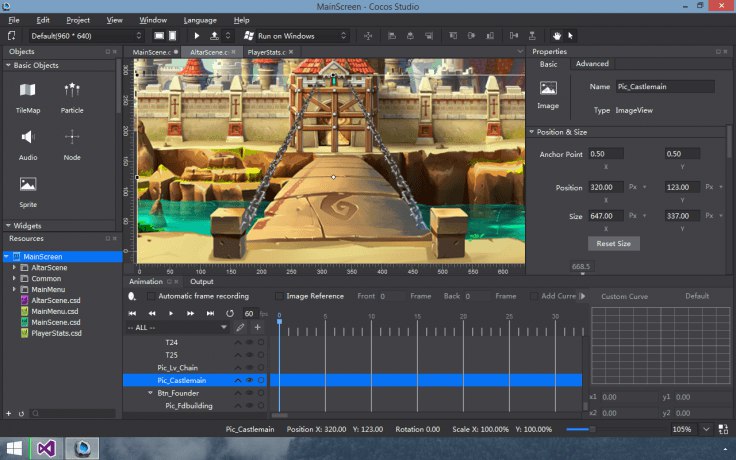736x460 pixels.
Task: Select the hand pan tool
Action: 557,36
